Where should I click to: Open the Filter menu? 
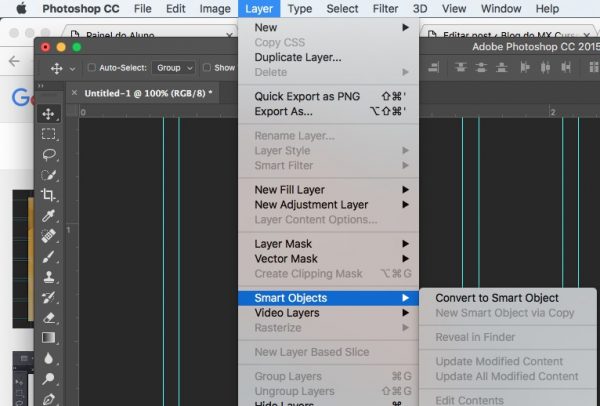click(385, 8)
